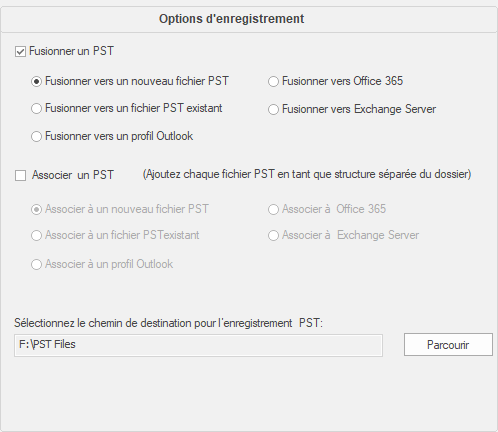The height and width of the screenshot is (432, 498).
Task: Uncheck the Fusionner un PST checkbox
Action: pyautogui.click(x=20, y=52)
